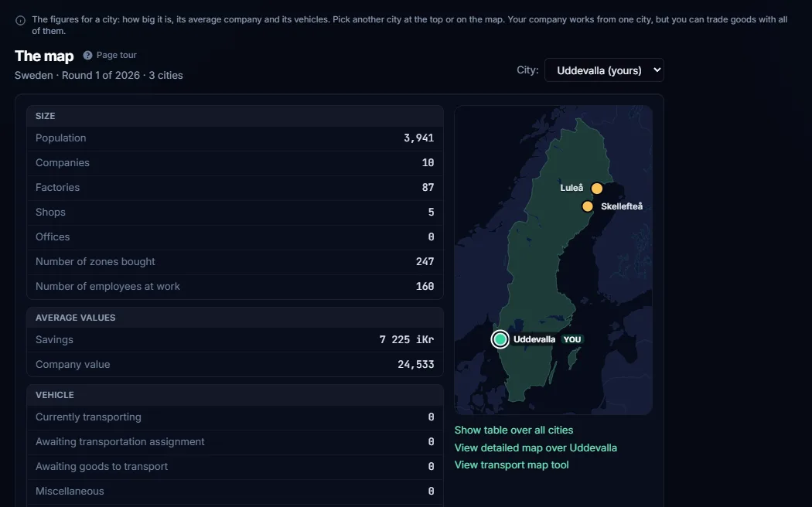Click the Offices row label
This screenshot has height=507, width=812.
(x=53, y=237)
